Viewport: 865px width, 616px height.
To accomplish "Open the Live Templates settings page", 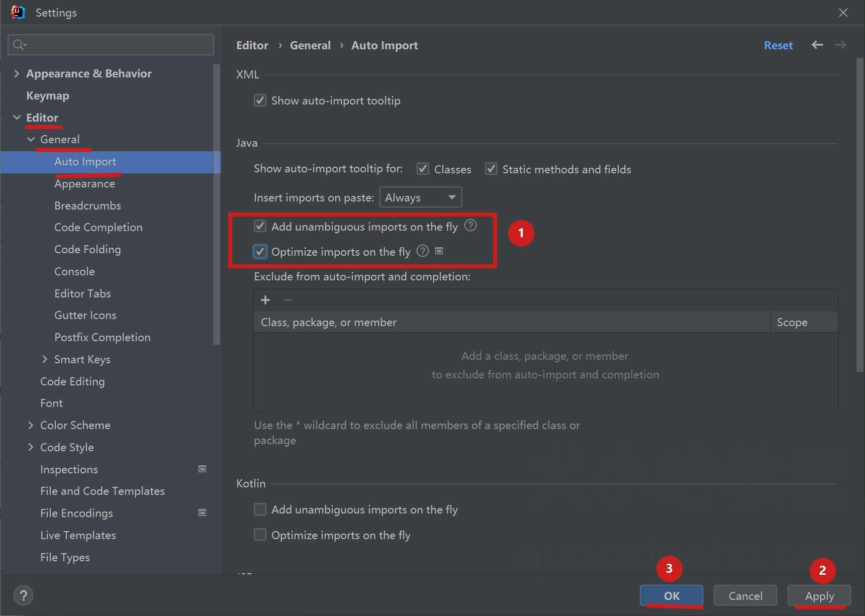I will [78, 535].
